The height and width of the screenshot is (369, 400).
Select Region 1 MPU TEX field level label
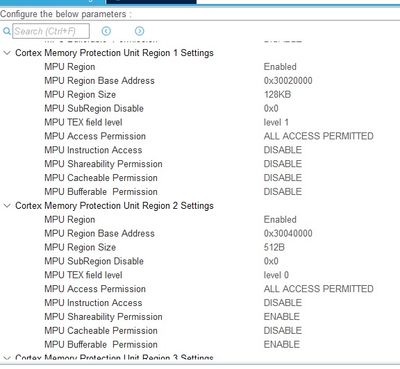tap(83, 122)
